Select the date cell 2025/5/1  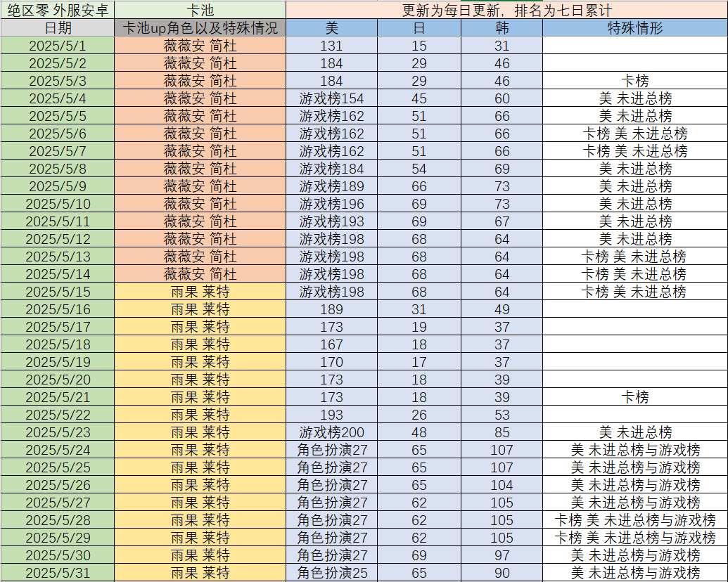(57, 46)
